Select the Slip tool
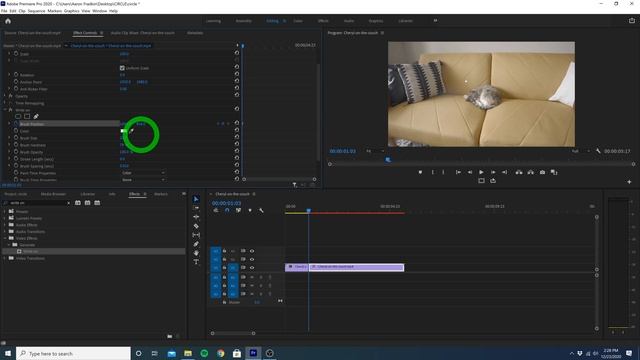Viewport: 640px width, 360px height. [196, 235]
